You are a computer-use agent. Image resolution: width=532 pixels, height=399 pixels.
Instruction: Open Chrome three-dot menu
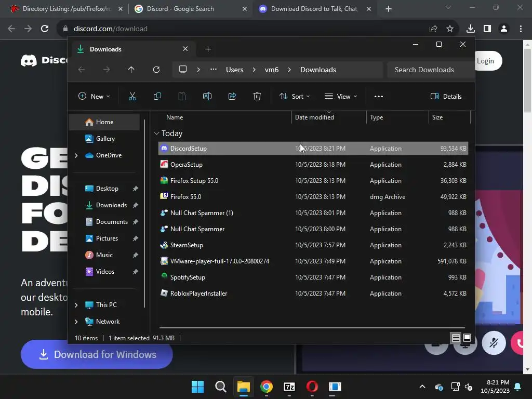(x=521, y=29)
